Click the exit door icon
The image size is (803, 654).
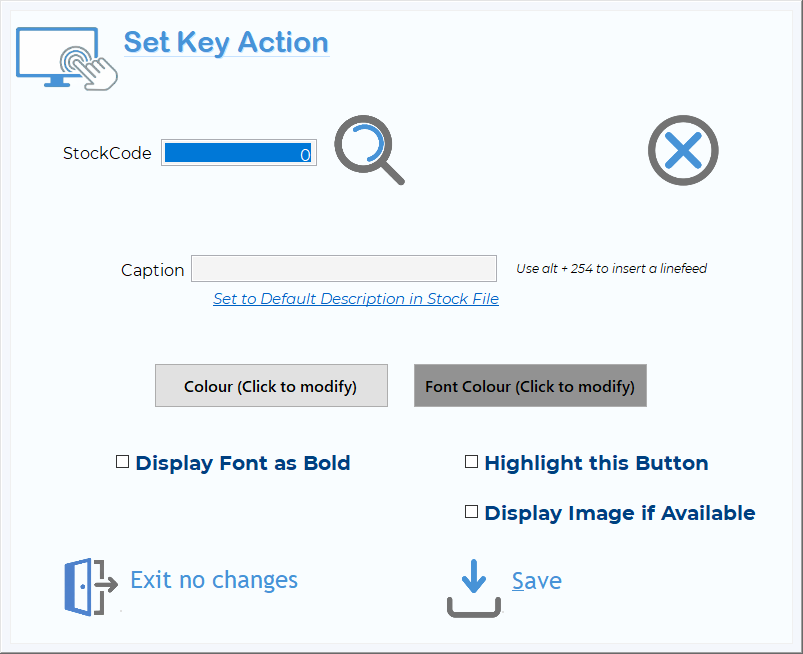pyautogui.click(x=91, y=586)
